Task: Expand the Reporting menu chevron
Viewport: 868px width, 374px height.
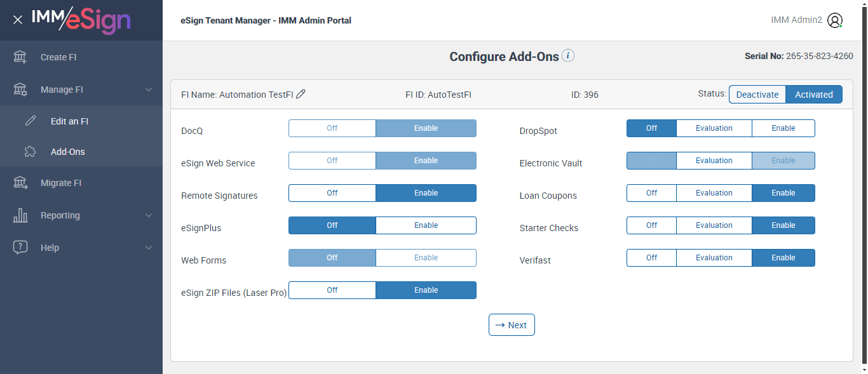Action: pos(149,215)
